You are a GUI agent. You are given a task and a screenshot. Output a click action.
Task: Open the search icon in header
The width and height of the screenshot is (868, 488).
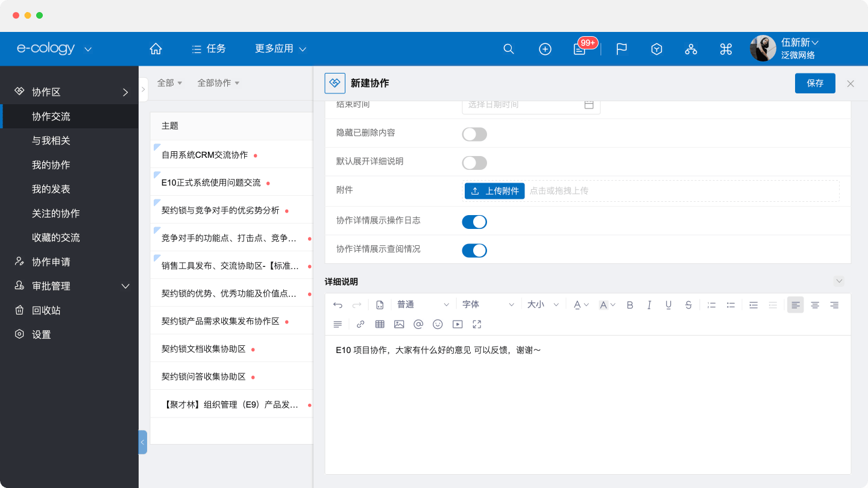pyautogui.click(x=509, y=49)
